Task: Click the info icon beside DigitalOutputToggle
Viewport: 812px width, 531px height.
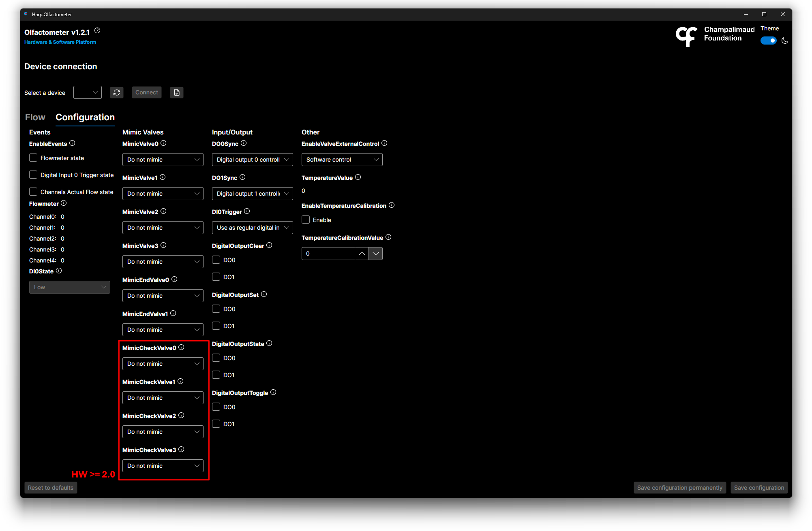Action: coord(273,392)
